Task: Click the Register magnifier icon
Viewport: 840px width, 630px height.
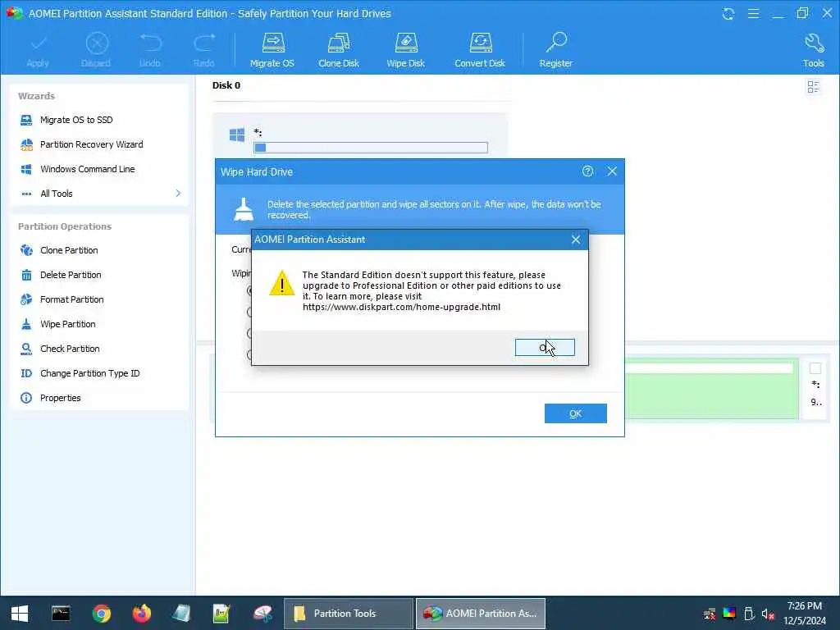Action: pos(557,43)
